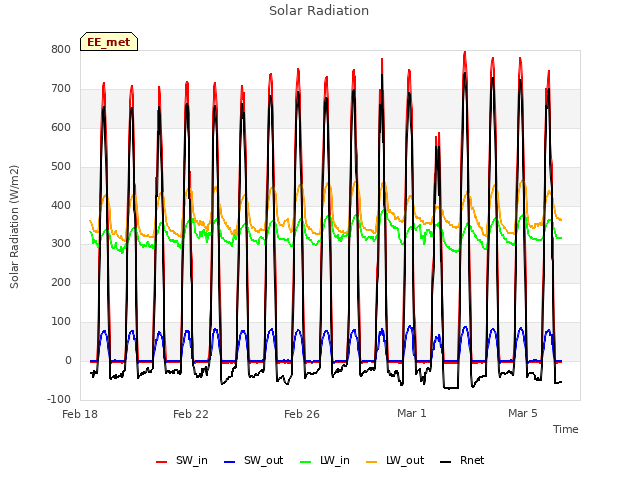Click the 800 y-axis tick label

click(x=61, y=49)
